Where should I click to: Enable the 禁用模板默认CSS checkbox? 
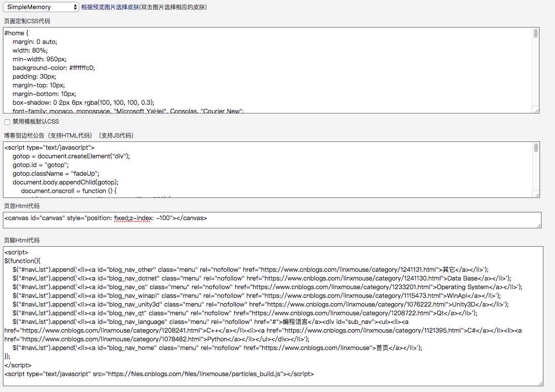(7, 122)
